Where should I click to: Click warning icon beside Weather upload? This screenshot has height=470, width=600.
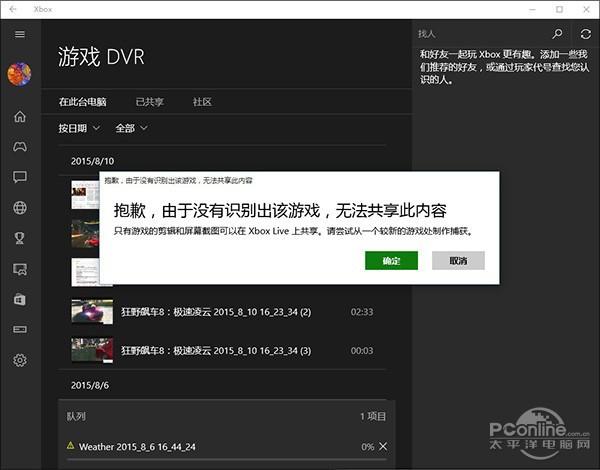[x=70, y=445]
